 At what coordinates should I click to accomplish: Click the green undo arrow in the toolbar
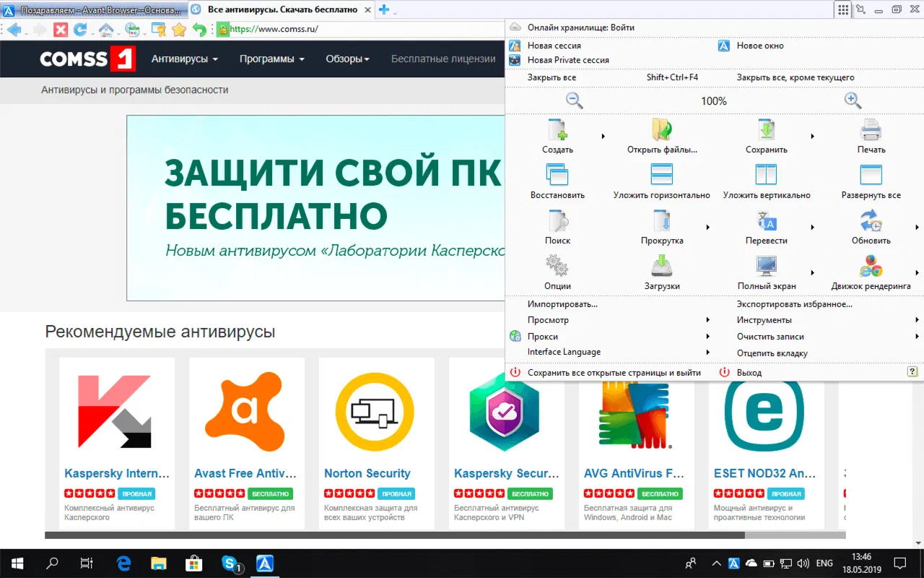pyautogui.click(x=199, y=30)
